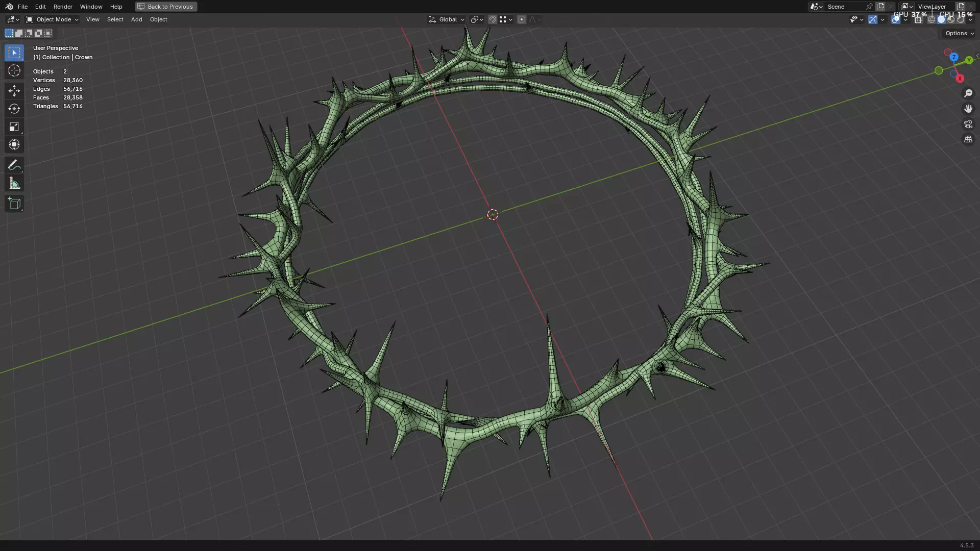Click the Blender logo icon
Viewport: 980px width, 551px height.
(x=9, y=7)
